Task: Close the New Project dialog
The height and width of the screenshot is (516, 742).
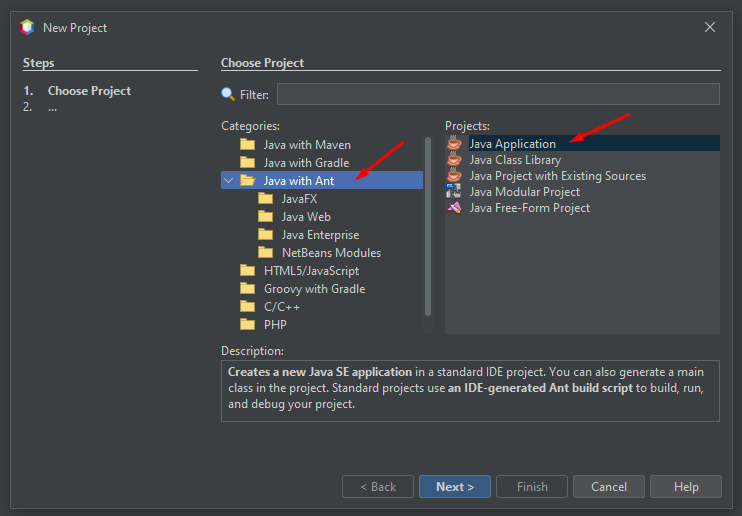Action: coord(710,28)
